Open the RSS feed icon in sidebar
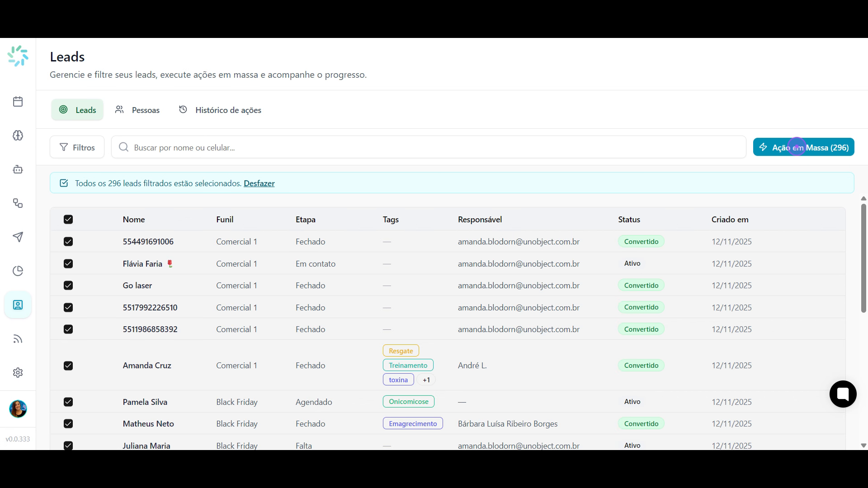 point(18,339)
